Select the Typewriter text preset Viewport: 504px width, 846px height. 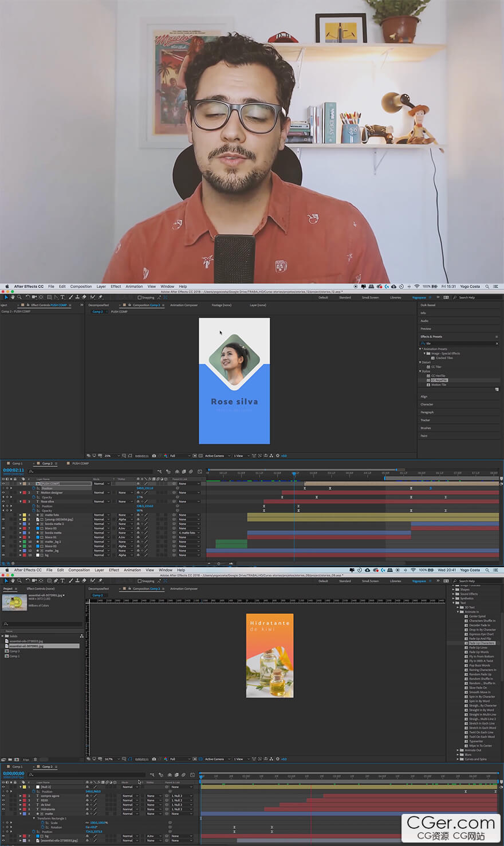pos(476,741)
